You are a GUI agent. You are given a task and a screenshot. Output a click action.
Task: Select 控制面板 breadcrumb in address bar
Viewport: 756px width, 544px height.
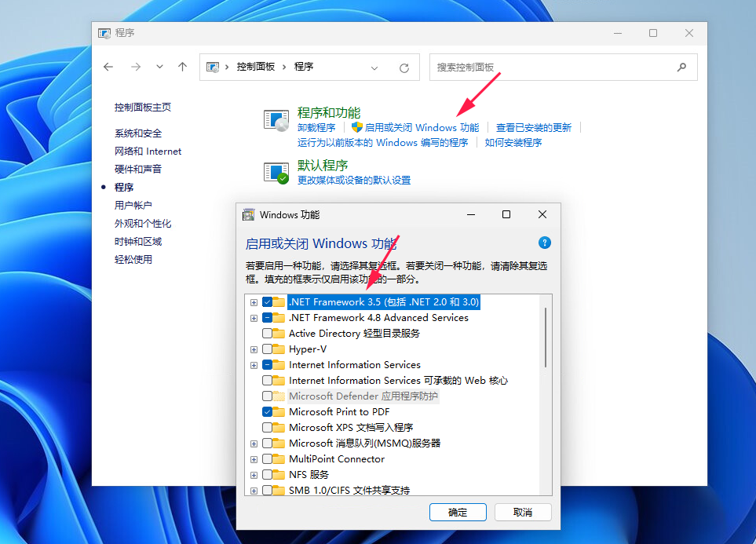click(256, 67)
